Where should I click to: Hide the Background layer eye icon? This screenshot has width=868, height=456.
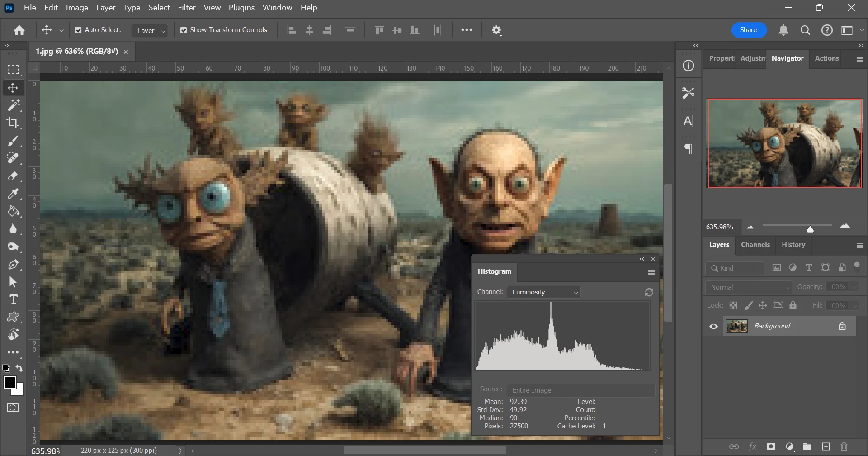[713, 327]
